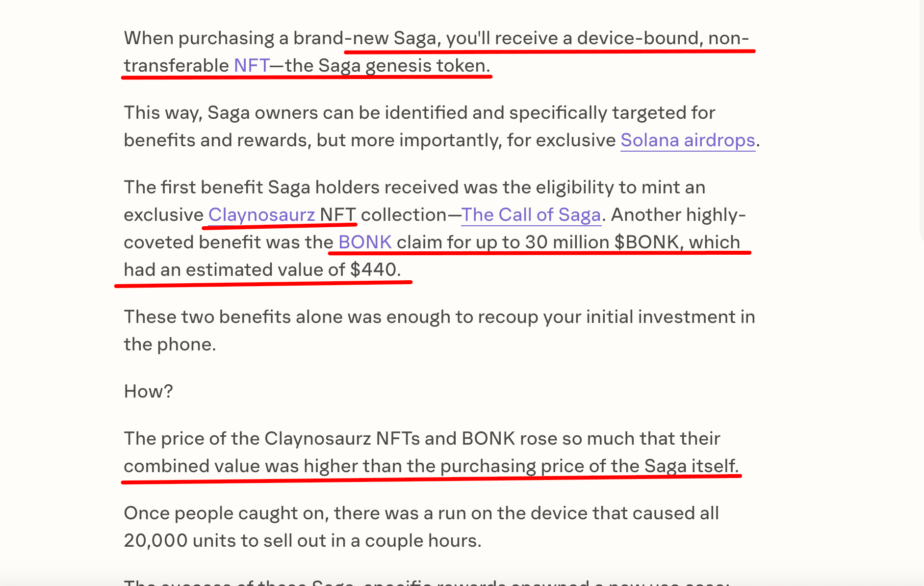Click the words "the phone." ending paragraph
The width and height of the screenshot is (924, 586).
(x=170, y=345)
